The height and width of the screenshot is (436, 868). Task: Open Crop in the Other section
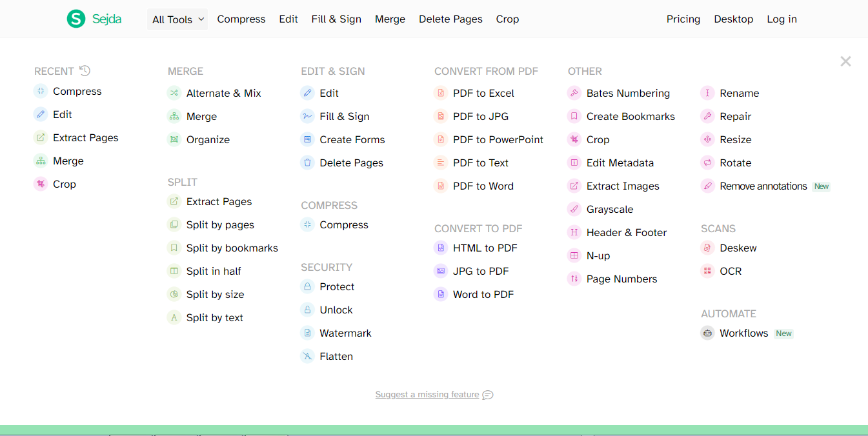coord(589,139)
